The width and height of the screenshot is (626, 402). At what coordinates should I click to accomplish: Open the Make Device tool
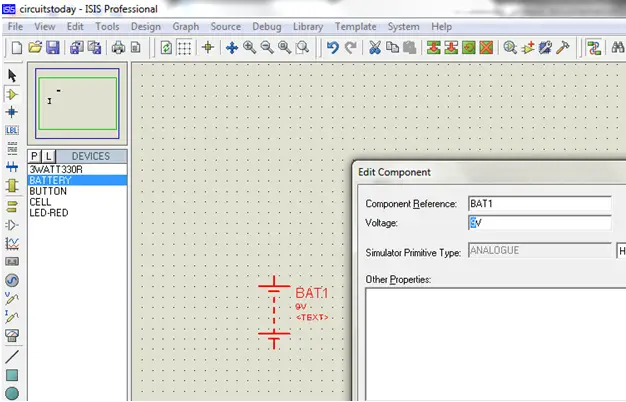click(528, 48)
